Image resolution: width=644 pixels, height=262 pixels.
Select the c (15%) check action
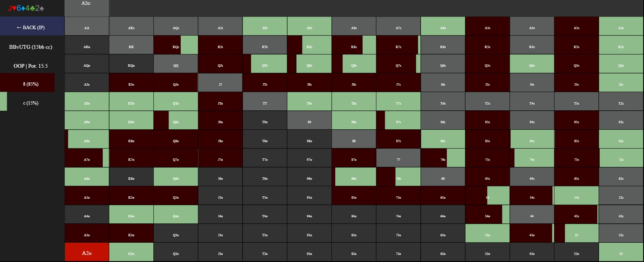tap(31, 103)
